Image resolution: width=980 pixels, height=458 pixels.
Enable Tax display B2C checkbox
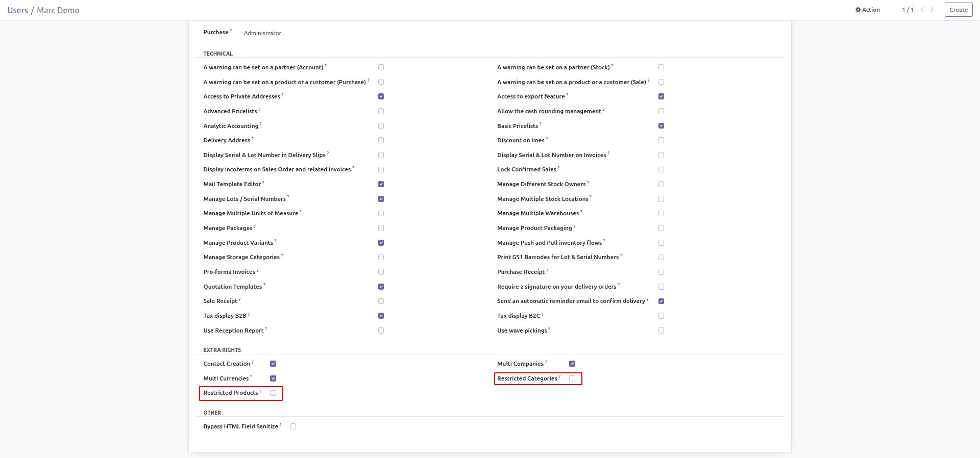point(661,316)
